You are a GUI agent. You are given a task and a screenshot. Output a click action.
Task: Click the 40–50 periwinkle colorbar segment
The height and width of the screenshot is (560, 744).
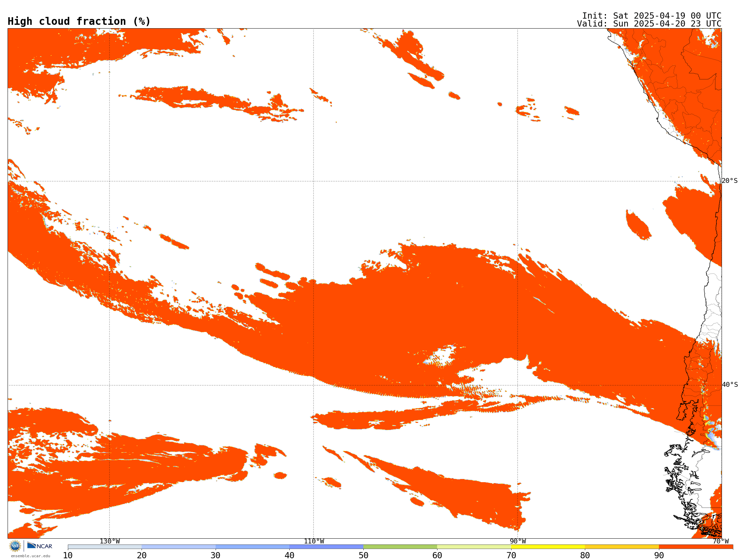[326, 547]
